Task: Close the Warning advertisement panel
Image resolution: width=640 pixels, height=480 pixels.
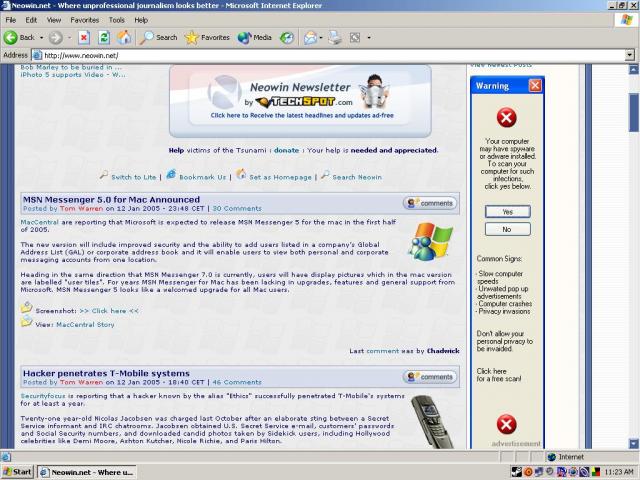Action: (535, 86)
